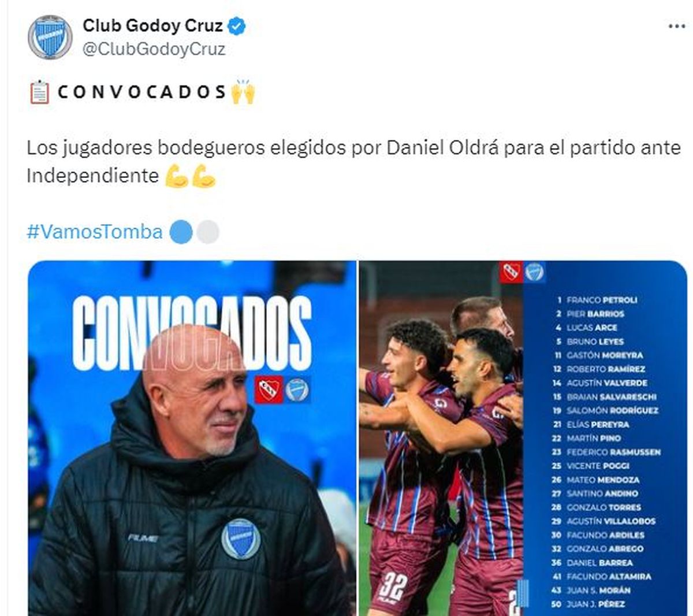Image resolution: width=693 pixels, height=616 pixels.
Task: Click the Club Godoy Cruz profile avatar
Action: 50,37
